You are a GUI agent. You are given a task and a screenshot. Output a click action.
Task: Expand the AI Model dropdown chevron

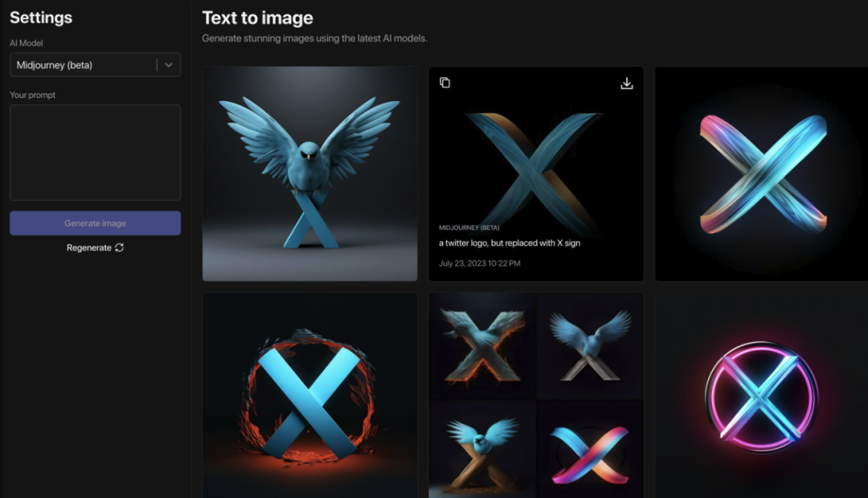click(169, 65)
